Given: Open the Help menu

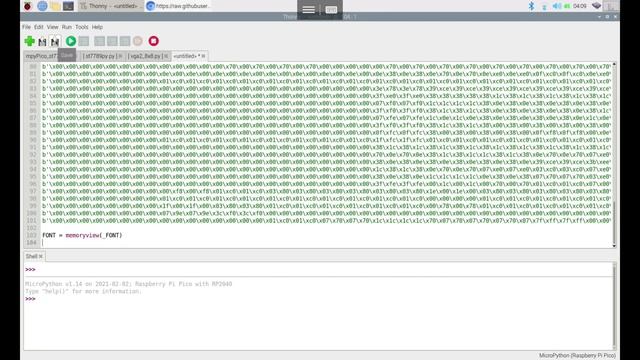Looking at the screenshot, I should pos(97,27).
